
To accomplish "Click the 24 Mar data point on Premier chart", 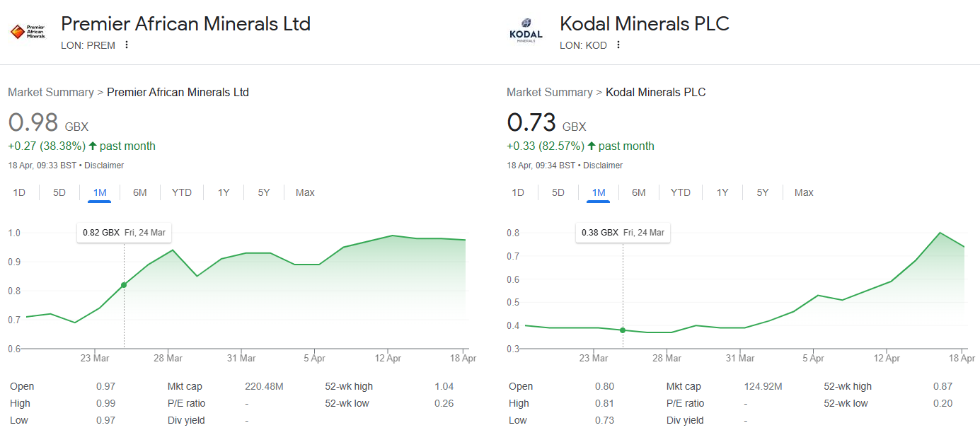I will click(124, 285).
